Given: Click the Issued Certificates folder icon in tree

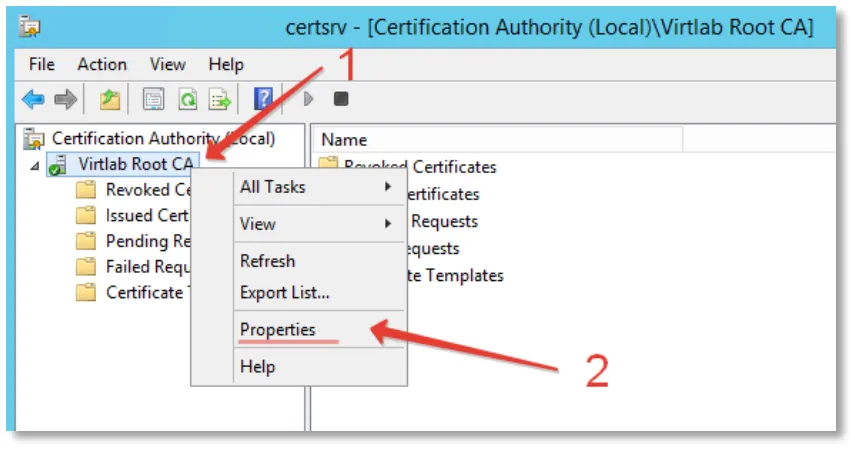Looking at the screenshot, I should (x=86, y=215).
